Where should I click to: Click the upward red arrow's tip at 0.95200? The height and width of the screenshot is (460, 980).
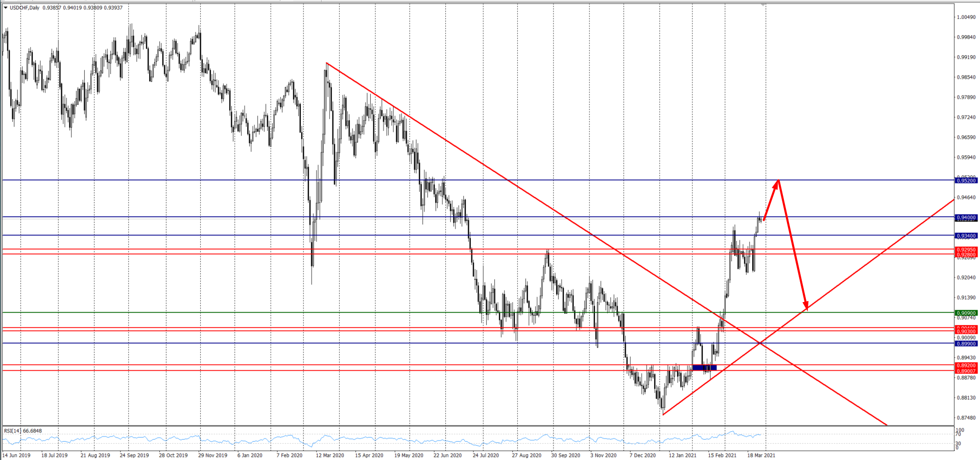[778, 181]
